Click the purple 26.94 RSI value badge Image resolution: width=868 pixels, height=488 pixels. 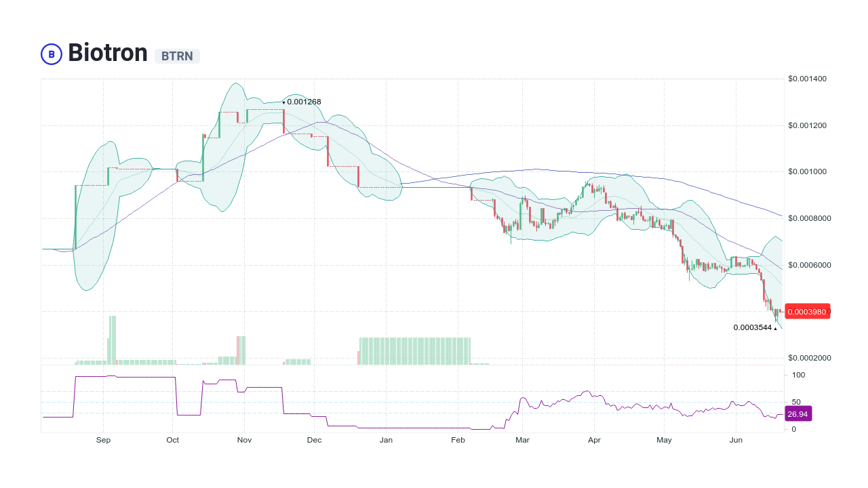coord(798,413)
